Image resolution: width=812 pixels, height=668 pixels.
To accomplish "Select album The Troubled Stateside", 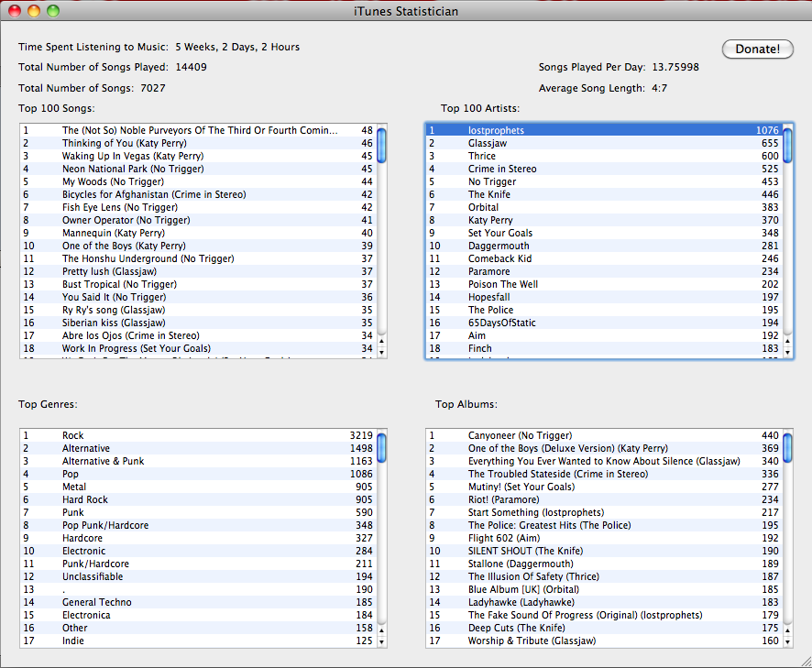I will click(x=604, y=474).
